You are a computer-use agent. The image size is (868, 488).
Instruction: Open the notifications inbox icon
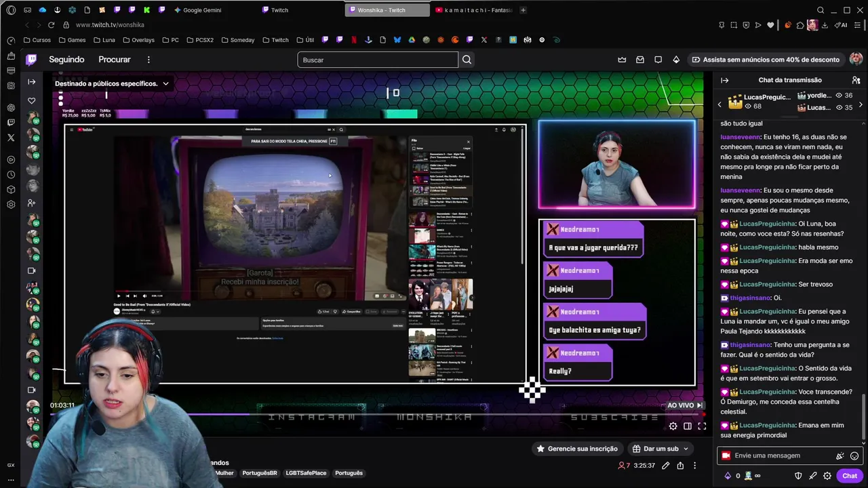(639, 60)
